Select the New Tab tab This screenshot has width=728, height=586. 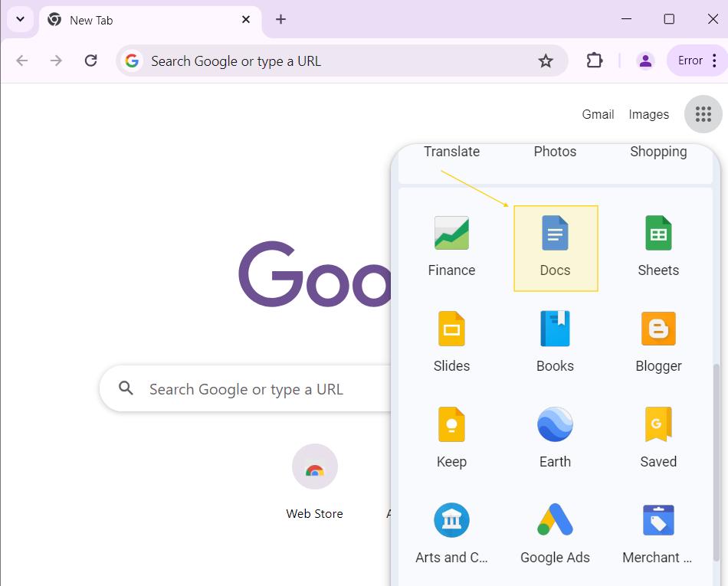[150, 20]
